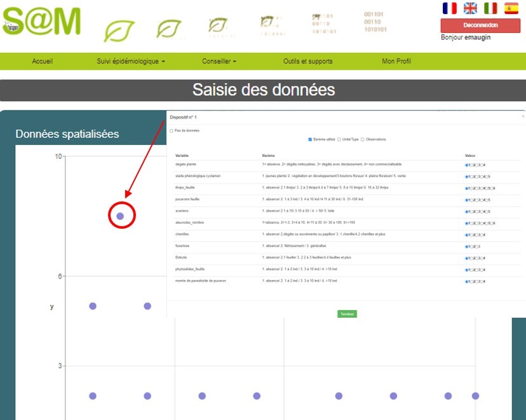Go to the Accueil menu item

point(42,61)
